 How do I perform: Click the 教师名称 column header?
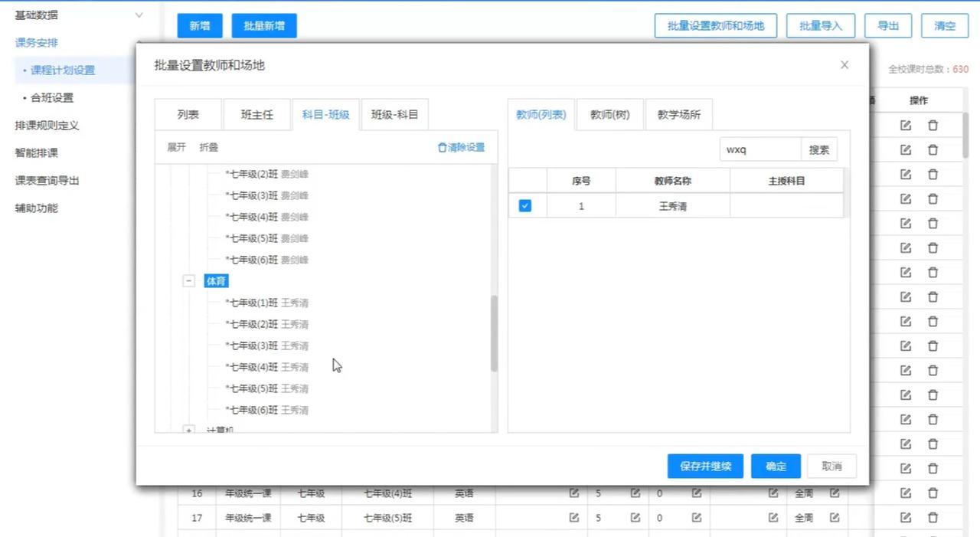[x=673, y=181]
